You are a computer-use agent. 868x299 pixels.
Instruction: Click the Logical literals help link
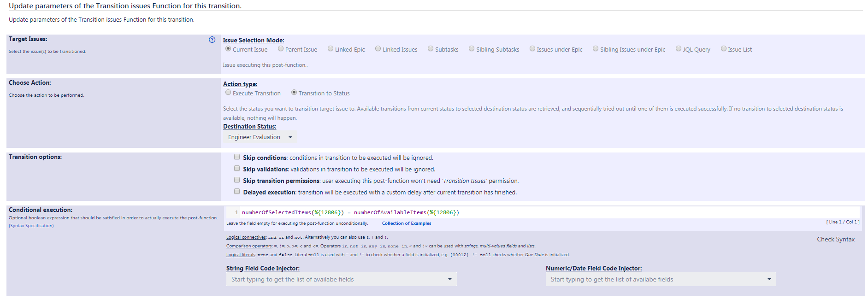[241, 255]
